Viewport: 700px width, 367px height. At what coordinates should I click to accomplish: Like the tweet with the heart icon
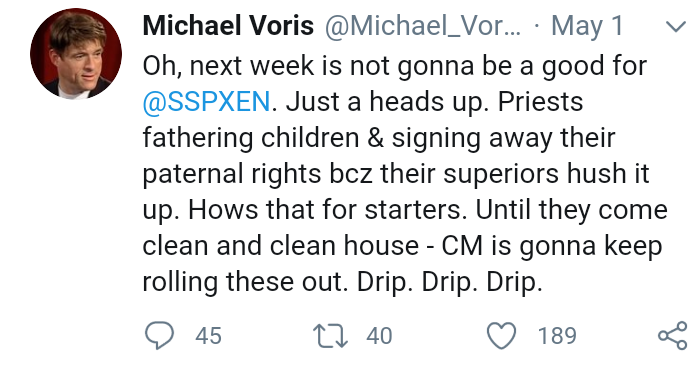[x=501, y=335]
